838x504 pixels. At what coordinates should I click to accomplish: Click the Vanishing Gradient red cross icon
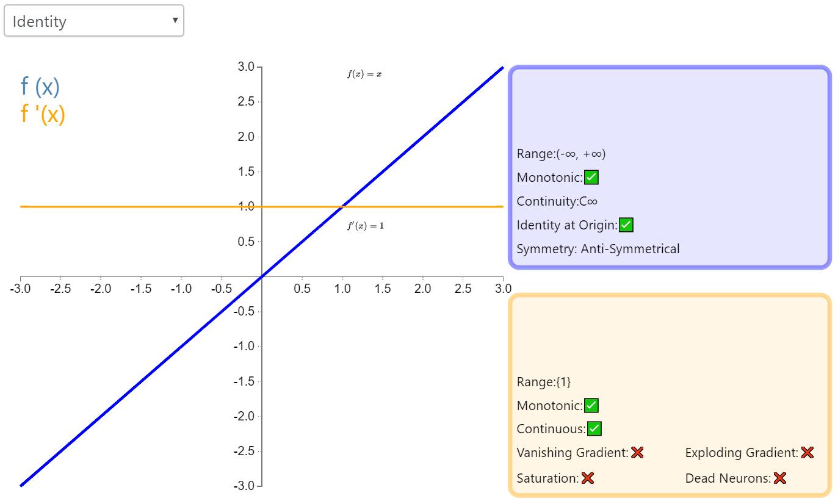(637, 453)
